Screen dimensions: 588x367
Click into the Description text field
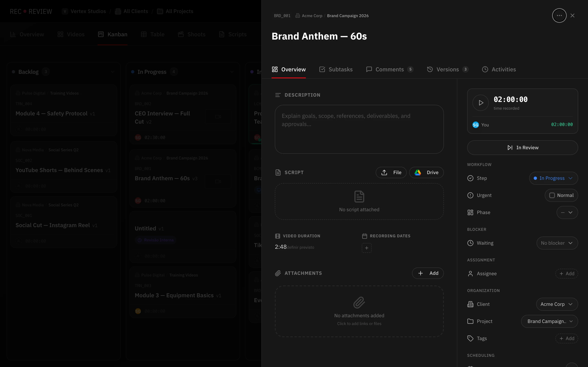(x=359, y=129)
